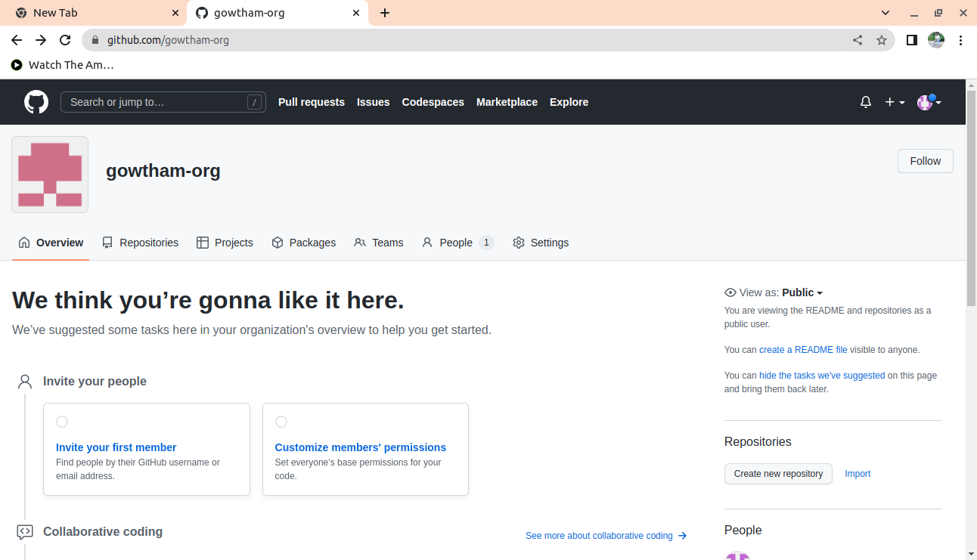Click Create new repository button

click(778, 474)
